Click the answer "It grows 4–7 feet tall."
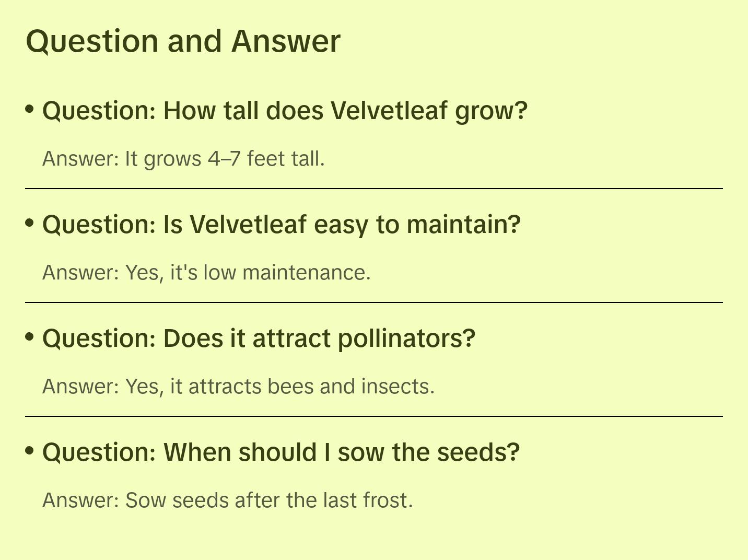 click(x=183, y=159)
